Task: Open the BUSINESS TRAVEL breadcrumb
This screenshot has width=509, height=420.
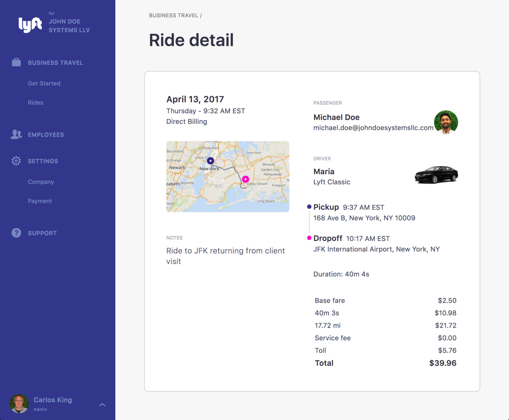Action: click(173, 15)
